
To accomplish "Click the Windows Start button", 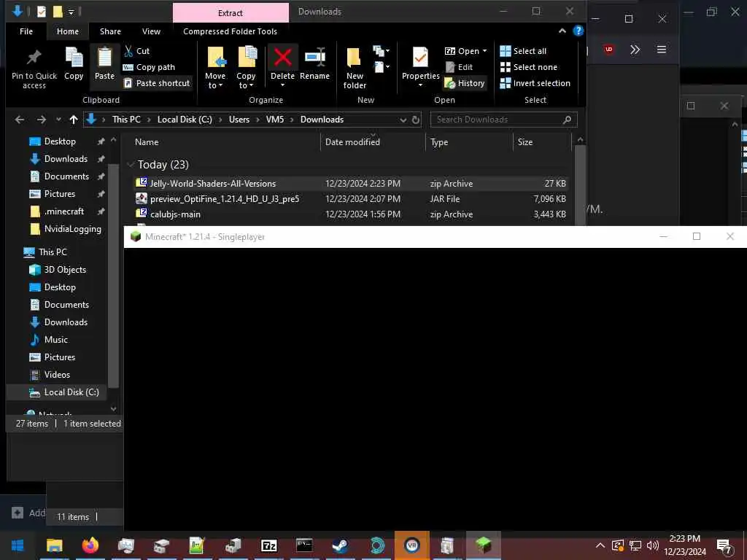I will click(18, 545).
